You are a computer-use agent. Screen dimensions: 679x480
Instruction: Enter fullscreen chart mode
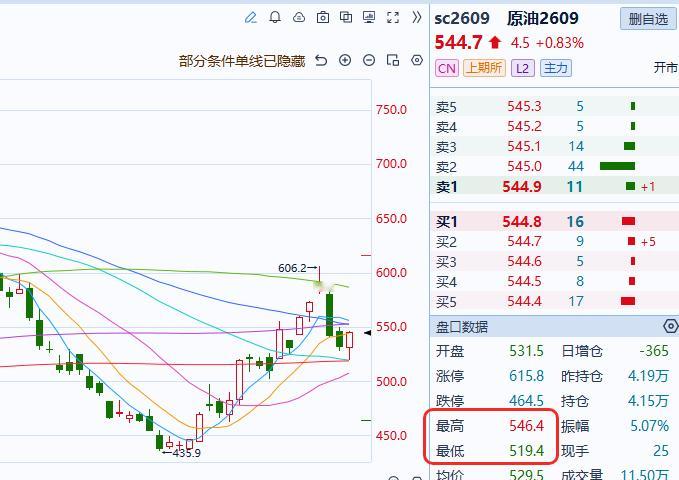click(393, 17)
